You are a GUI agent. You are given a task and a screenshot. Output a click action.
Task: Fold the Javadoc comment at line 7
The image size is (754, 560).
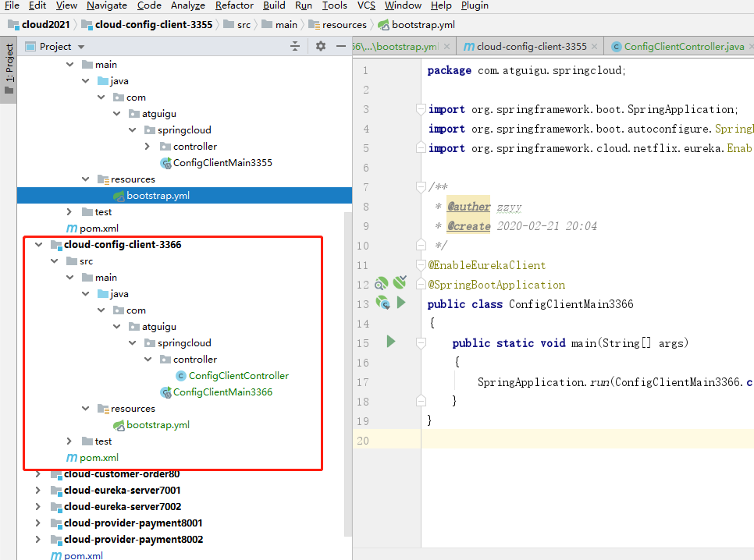[421, 186]
